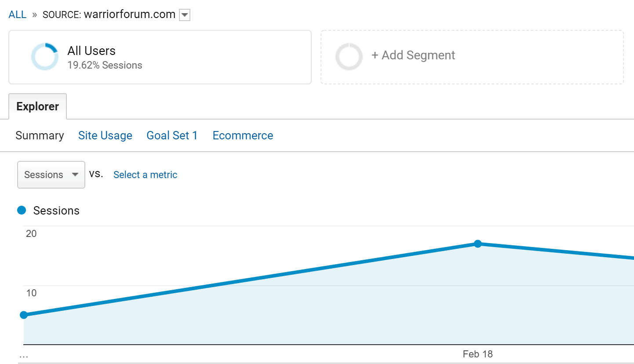Screen dimensions: 634x364
Task: Select the data point above Feb 18
Action: [x=478, y=244]
